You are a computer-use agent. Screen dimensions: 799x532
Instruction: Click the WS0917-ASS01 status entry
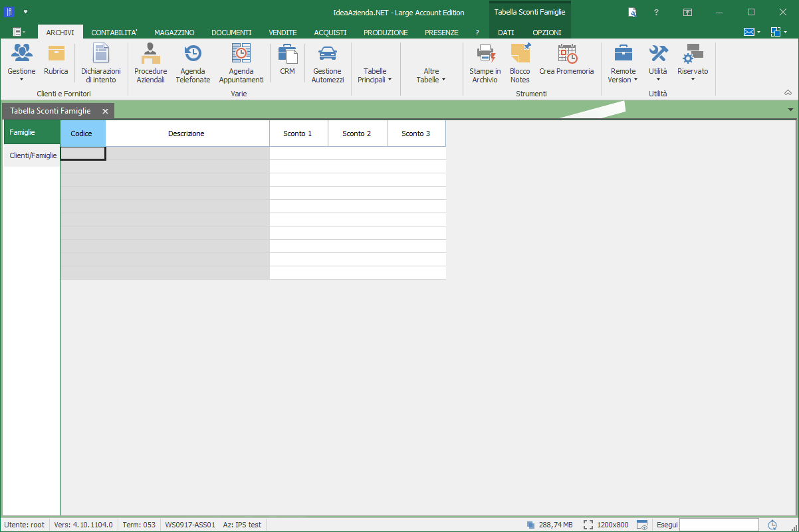tap(190, 525)
